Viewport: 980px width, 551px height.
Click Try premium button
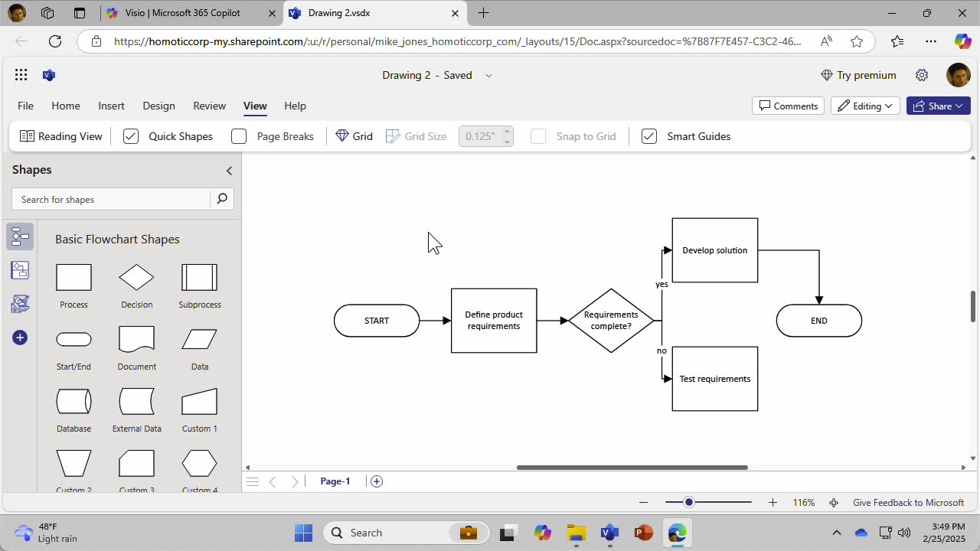[858, 75]
